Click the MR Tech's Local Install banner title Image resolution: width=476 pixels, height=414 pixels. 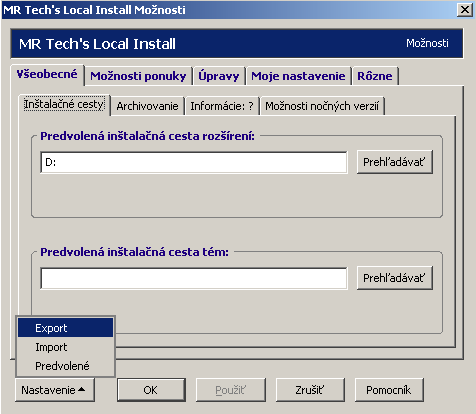click(x=97, y=44)
